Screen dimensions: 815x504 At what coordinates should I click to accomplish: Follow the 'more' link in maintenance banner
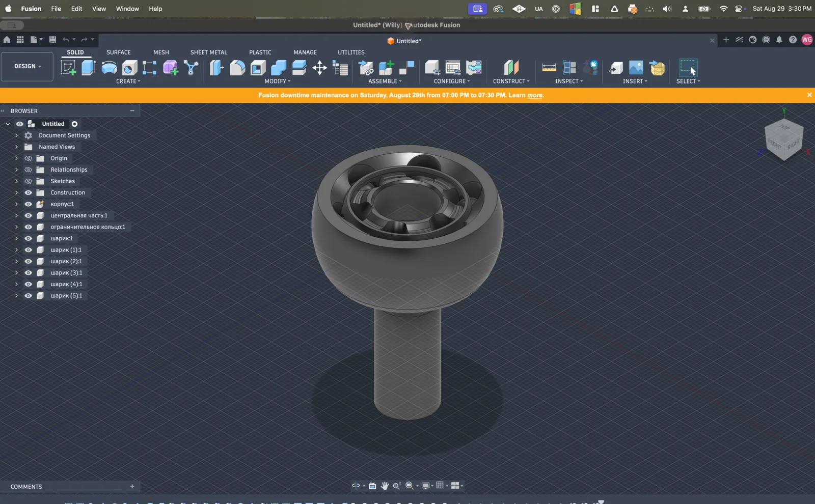534,95
